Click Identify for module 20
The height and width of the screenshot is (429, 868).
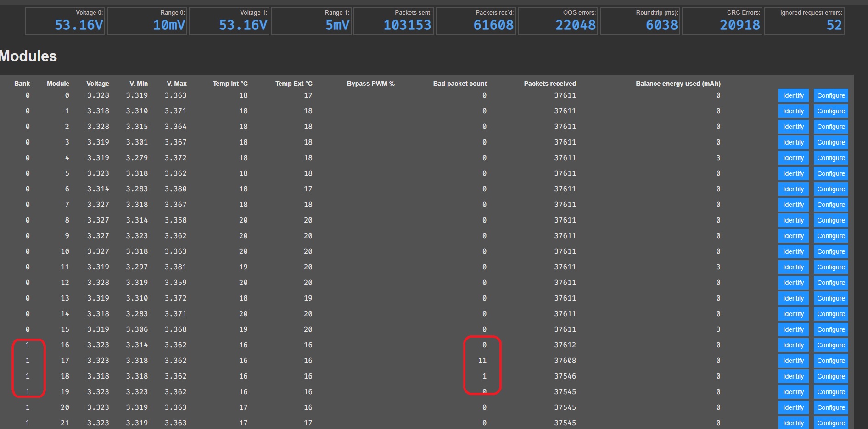(793, 407)
